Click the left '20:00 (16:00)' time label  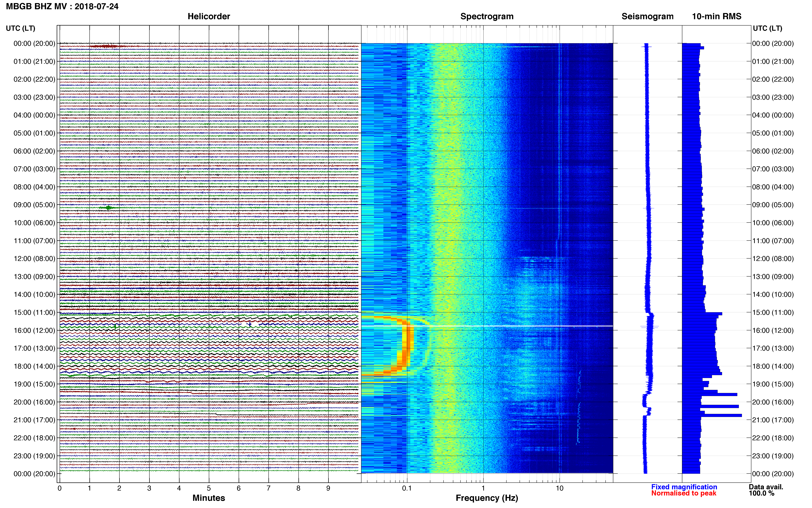click(x=34, y=402)
